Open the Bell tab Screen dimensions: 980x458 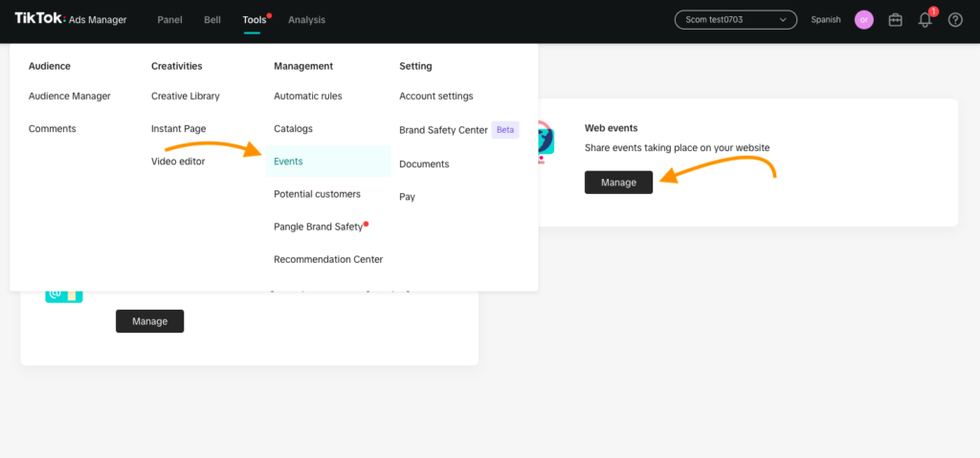[212, 20]
